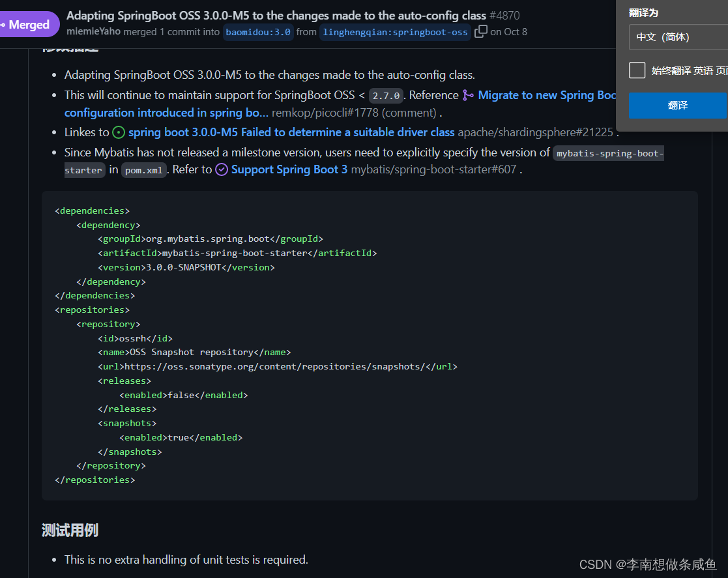The width and height of the screenshot is (728, 578).
Task: Click the 'no extra handling of unit tests' bullet
Action: tap(186, 560)
